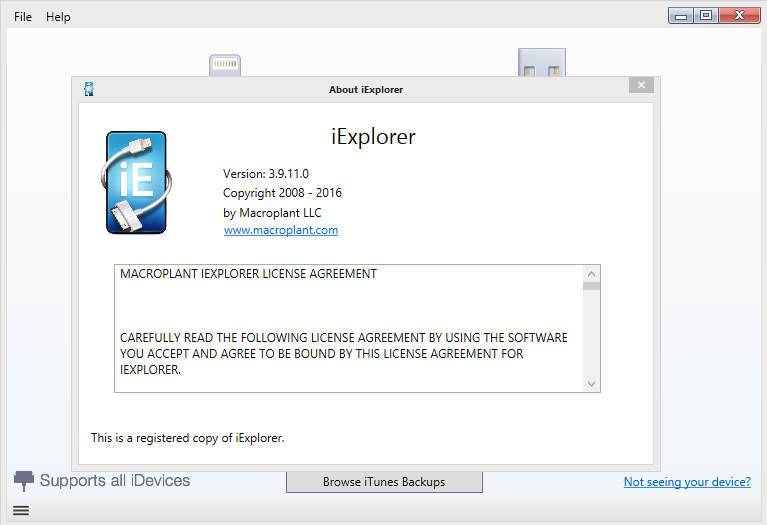The image size is (767, 525).
Task: Click the 'Version: 3.9.11.0' text
Action: [266, 174]
